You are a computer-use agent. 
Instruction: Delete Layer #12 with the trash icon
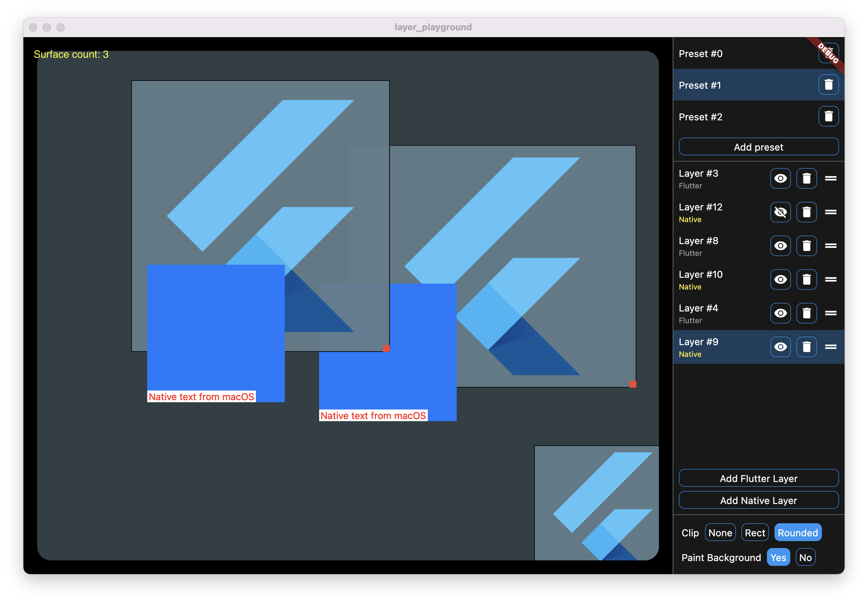tap(807, 212)
